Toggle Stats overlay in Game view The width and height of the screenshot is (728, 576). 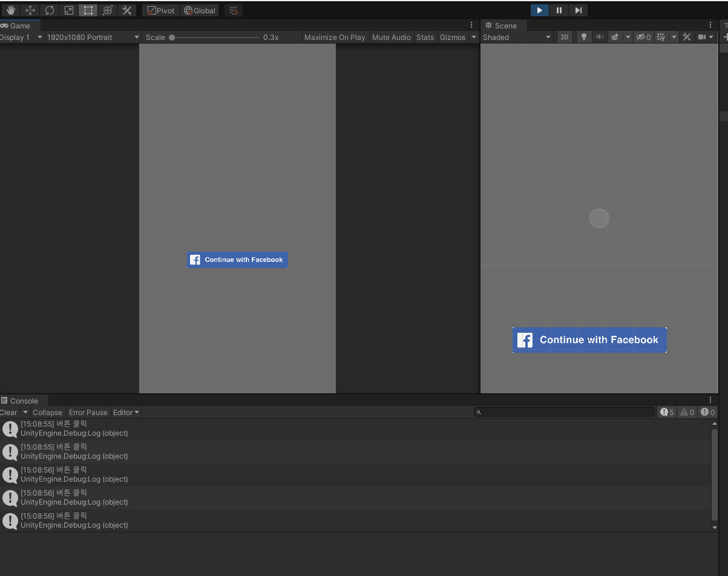tap(425, 37)
